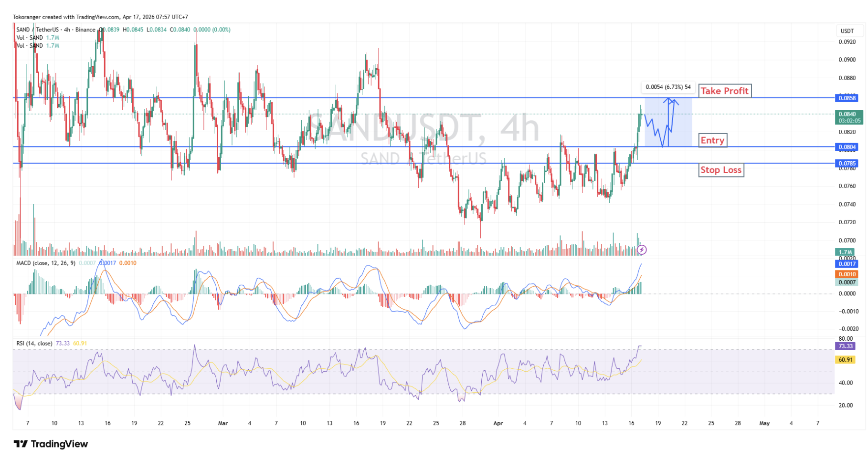Click the blue 0.0858 price axis tag

click(847, 98)
